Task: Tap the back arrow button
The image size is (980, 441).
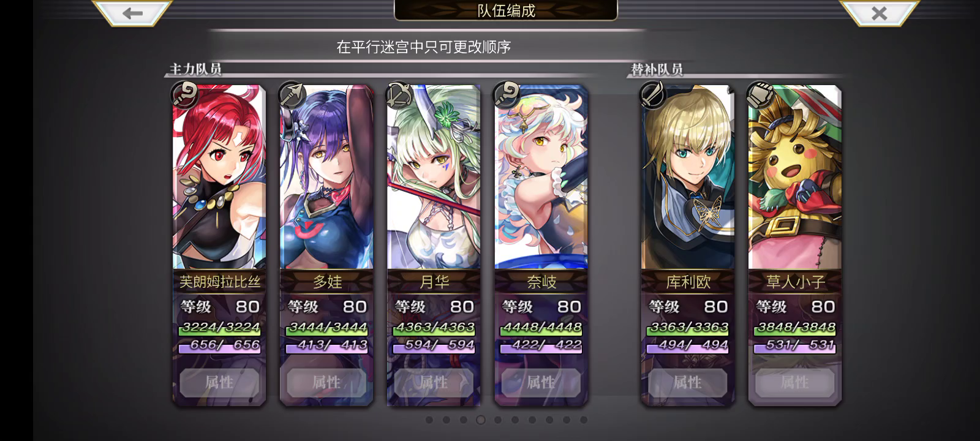Action: coord(132,13)
